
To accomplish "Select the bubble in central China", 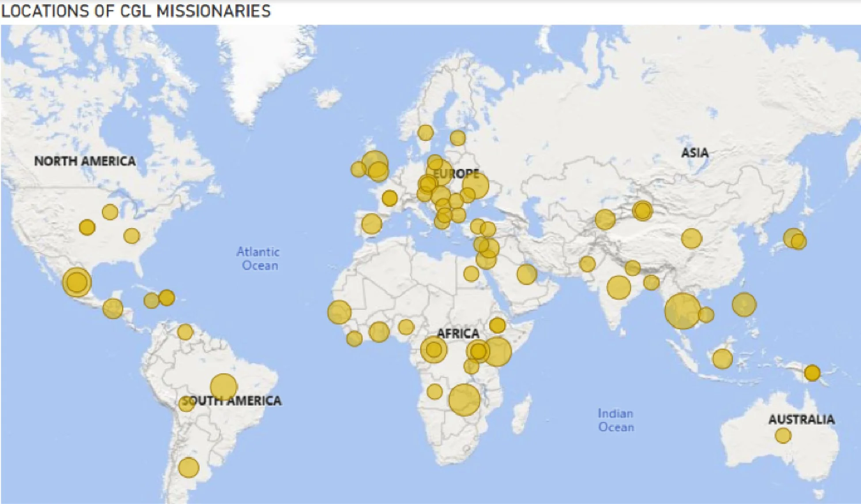I will 691,238.
